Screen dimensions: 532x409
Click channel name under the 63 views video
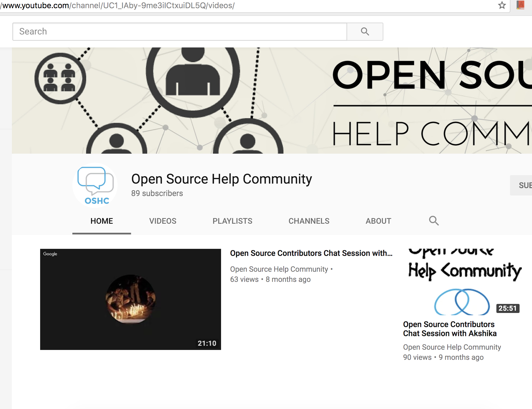279,269
